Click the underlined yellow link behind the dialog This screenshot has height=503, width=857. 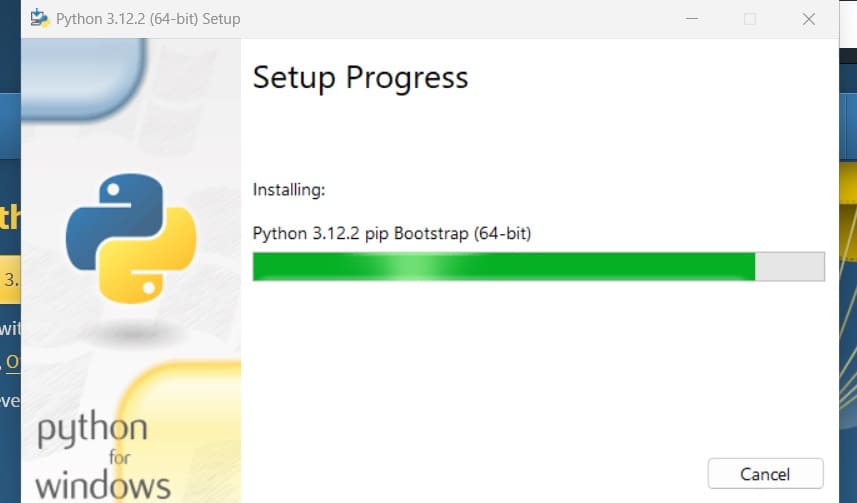[x=11, y=362]
